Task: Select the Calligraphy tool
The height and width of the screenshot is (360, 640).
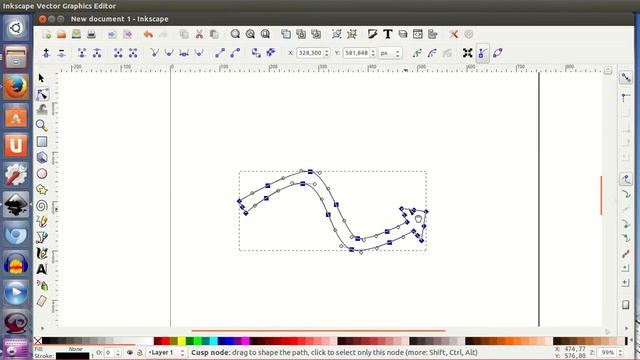Action: pyautogui.click(x=42, y=253)
